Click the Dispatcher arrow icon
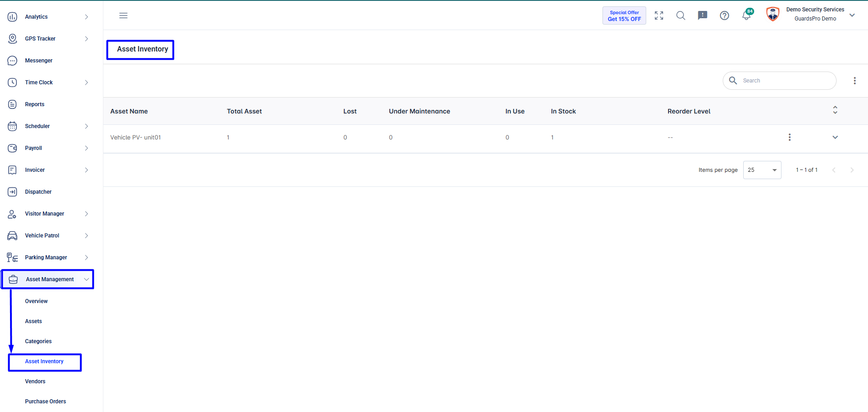 (x=12, y=192)
